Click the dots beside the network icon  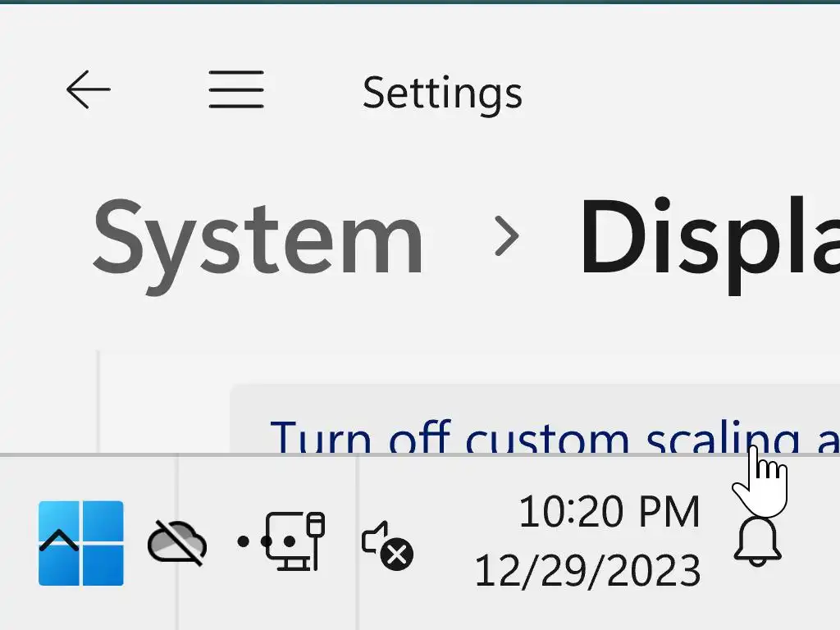pyautogui.click(x=249, y=541)
